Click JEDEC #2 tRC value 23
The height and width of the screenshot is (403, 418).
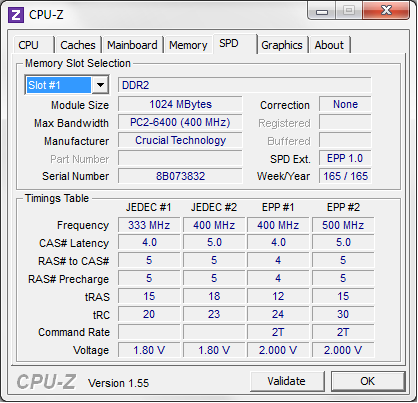point(214,314)
